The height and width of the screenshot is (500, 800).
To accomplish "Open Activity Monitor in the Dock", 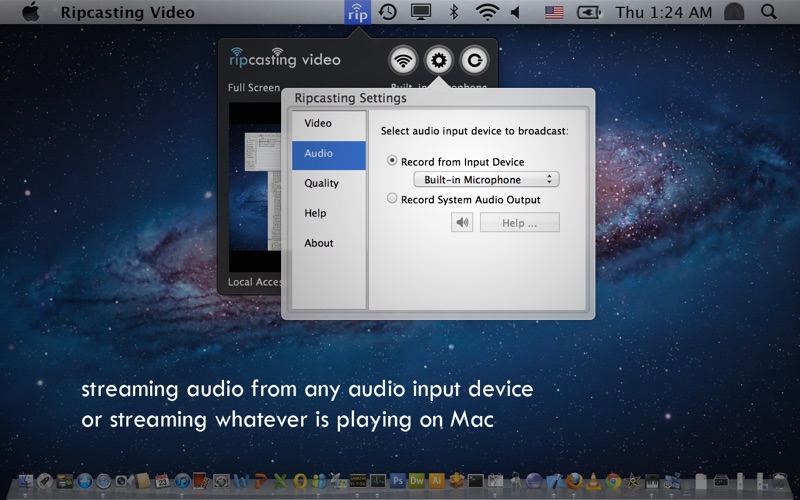I will coord(378,481).
